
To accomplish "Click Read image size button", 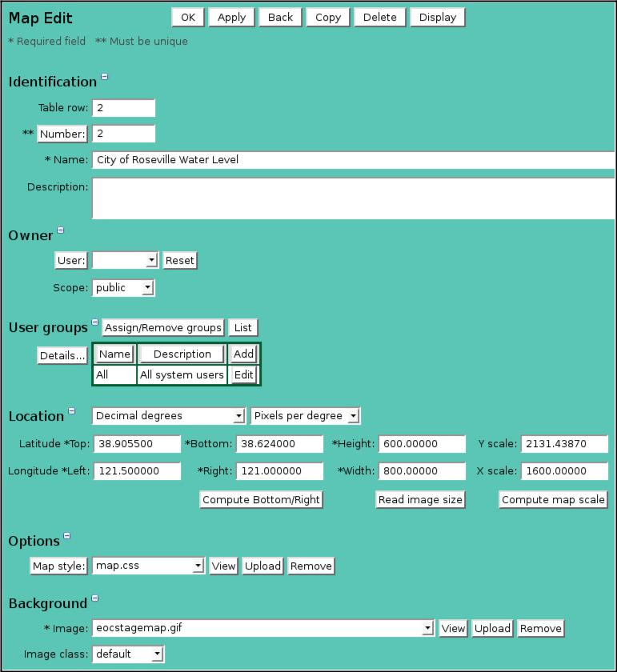I will [x=420, y=500].
